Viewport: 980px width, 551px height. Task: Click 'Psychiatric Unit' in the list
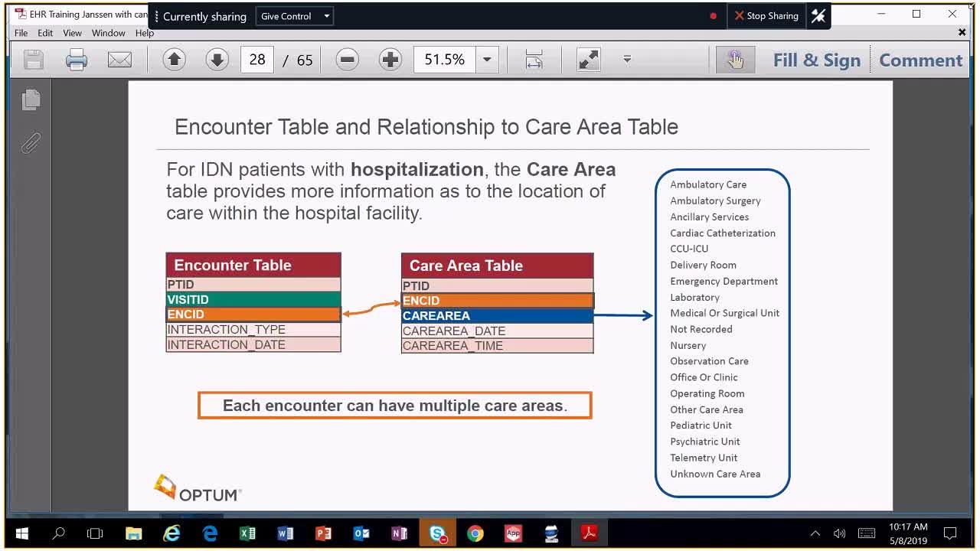pos(705,442)
